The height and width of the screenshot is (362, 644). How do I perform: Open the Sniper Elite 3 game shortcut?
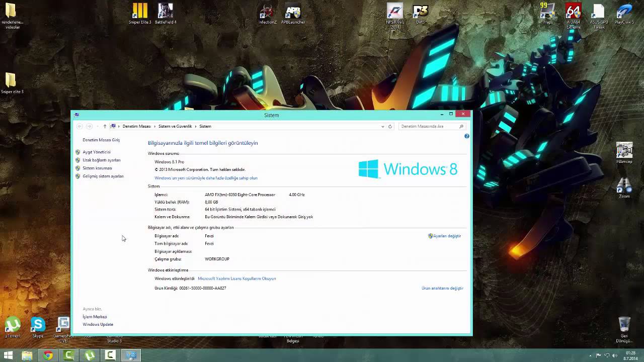point(140,14)
